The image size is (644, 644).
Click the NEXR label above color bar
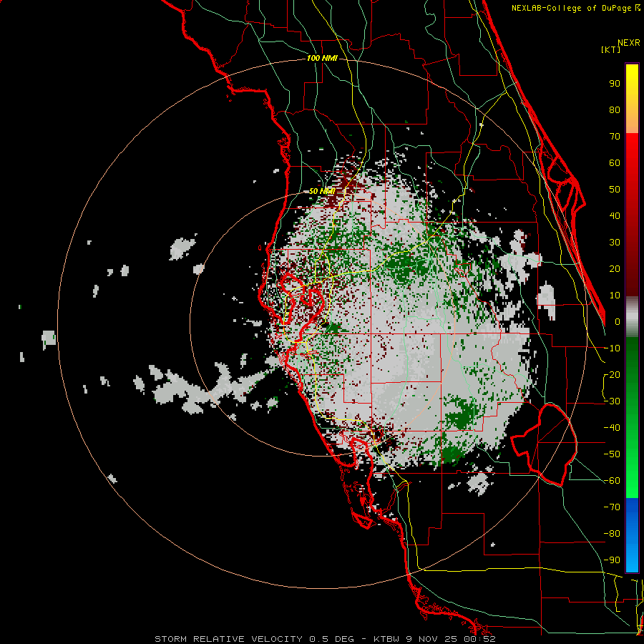tap(629, 43)
